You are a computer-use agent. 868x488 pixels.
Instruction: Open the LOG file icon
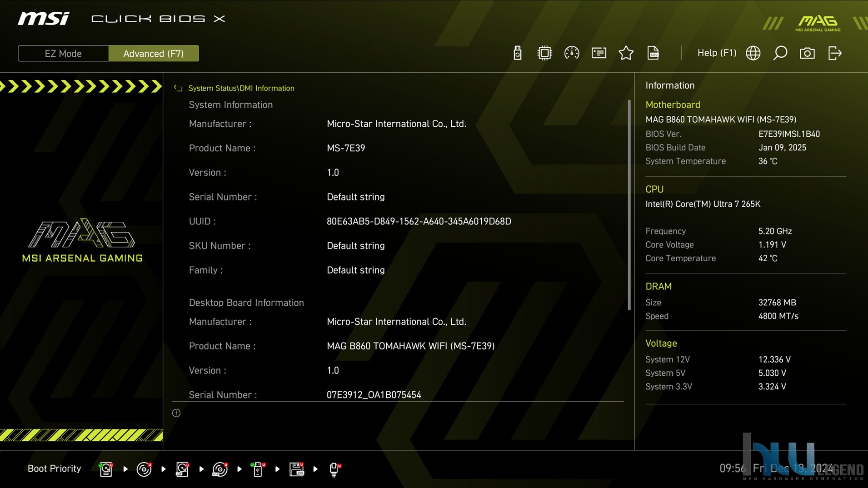tap(653, 53)
